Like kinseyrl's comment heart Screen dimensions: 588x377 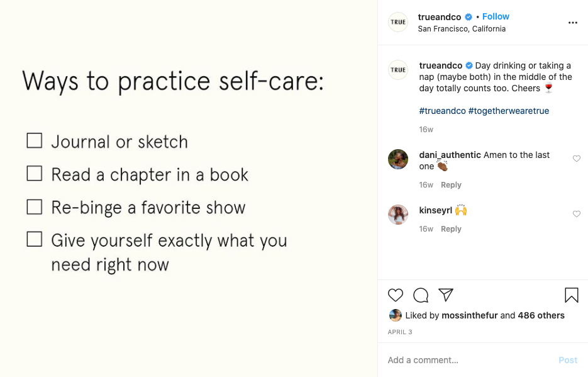(x=577, y=214)
